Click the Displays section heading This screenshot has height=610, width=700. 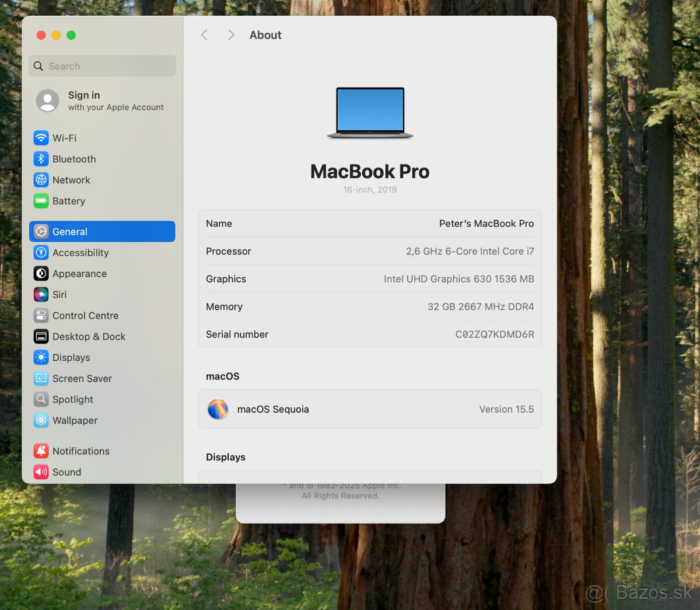pyautogui.click(x=226, y=457)
